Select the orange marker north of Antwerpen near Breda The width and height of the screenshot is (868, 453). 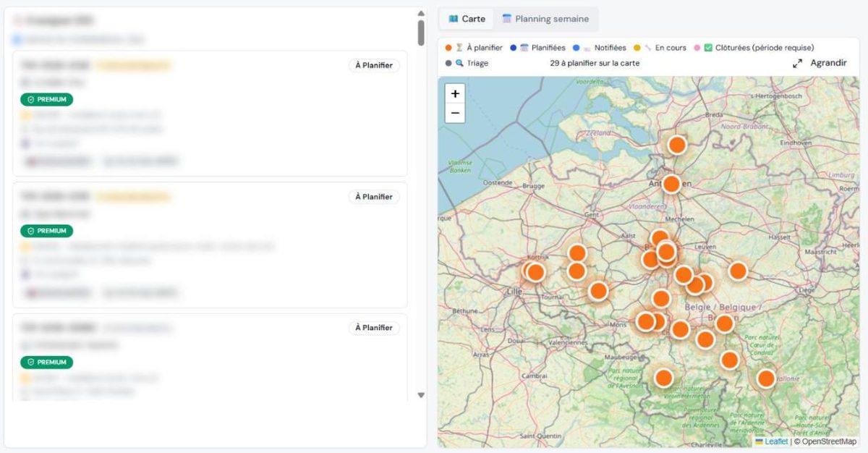(x=677, y=145)
